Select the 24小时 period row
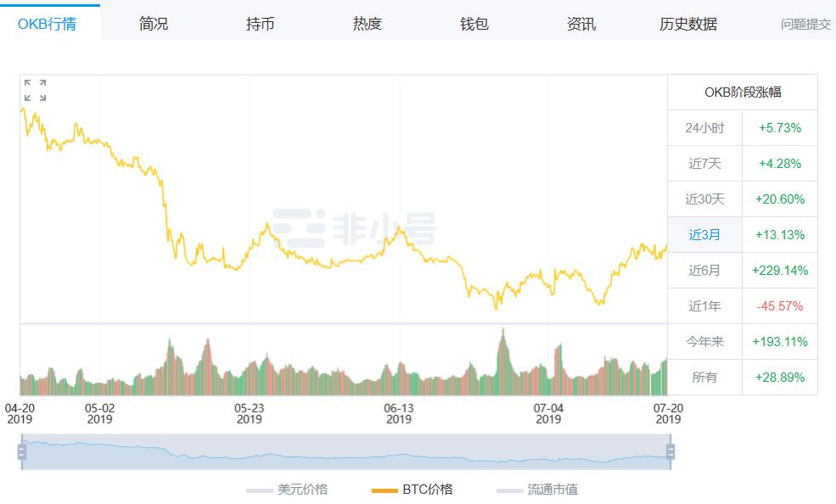Image resolution: width=836 pixels, height=504 pixels. (742, 128)
